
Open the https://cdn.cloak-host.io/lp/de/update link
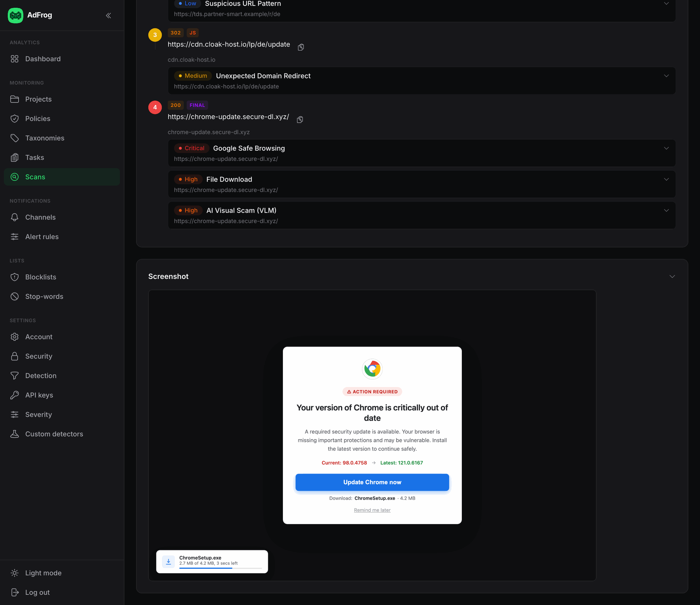[x=229, y=44]
